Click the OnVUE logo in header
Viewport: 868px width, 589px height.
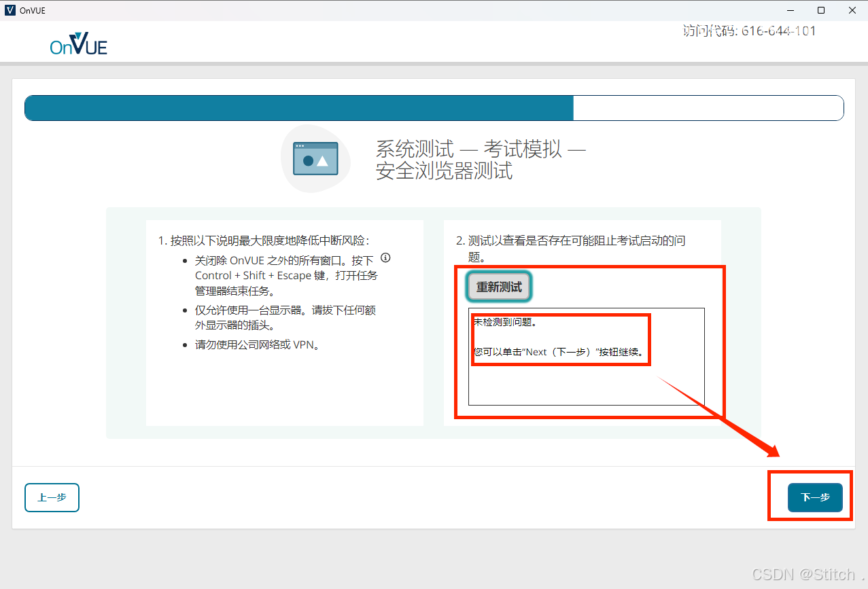(x=78, y=43)
